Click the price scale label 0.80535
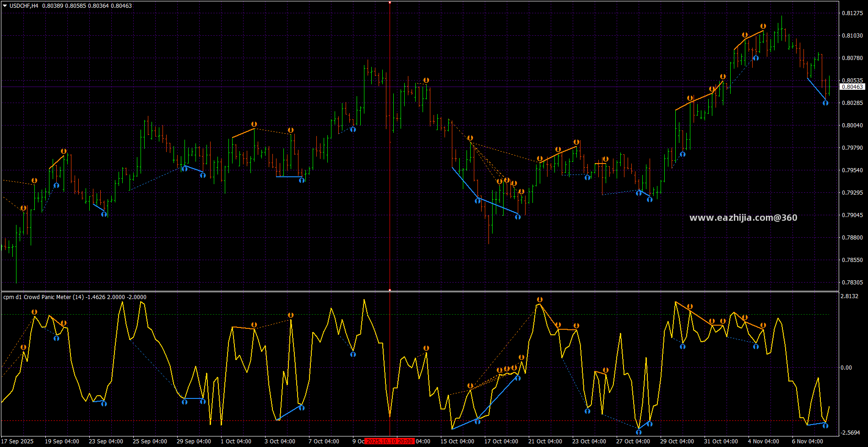Image resolution: width=868 pixels, height=447 pixels. [x=852, y=81]
